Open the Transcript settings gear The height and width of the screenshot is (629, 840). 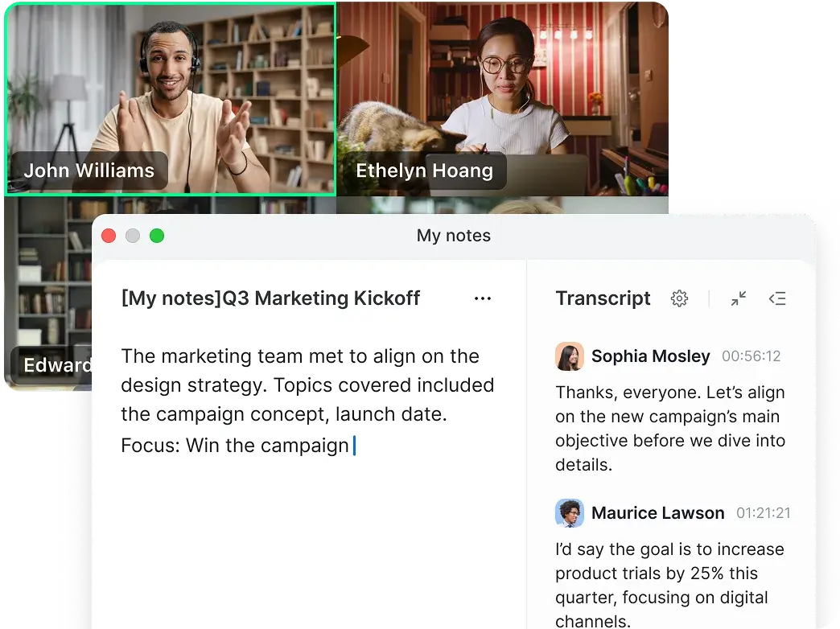tap(680, 298)
